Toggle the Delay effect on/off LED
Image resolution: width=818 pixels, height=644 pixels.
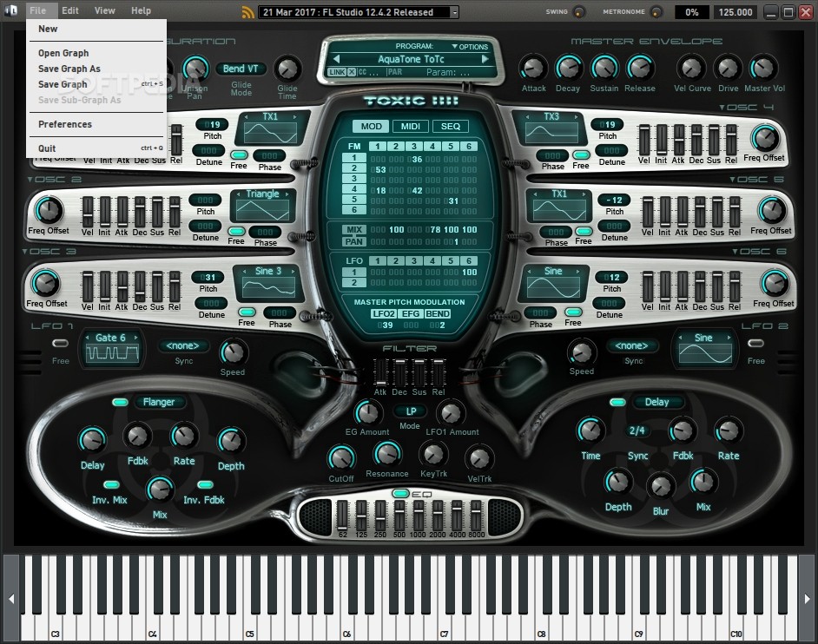coord(617,402)
